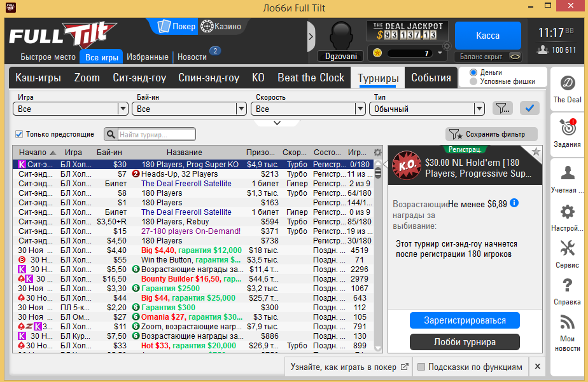This screenshot has height=382, width=588.
Task: Open Быстрое место tab
Action: click(48, 57)
